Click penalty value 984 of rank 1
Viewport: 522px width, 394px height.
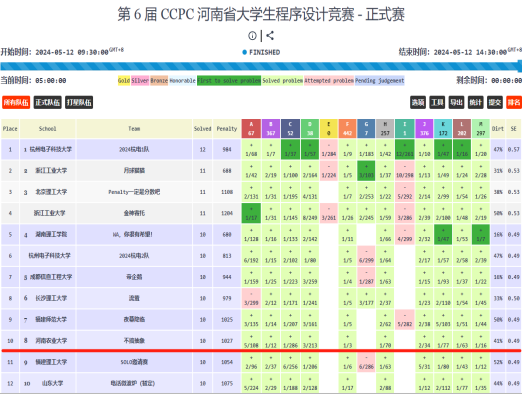pos(227,149)
